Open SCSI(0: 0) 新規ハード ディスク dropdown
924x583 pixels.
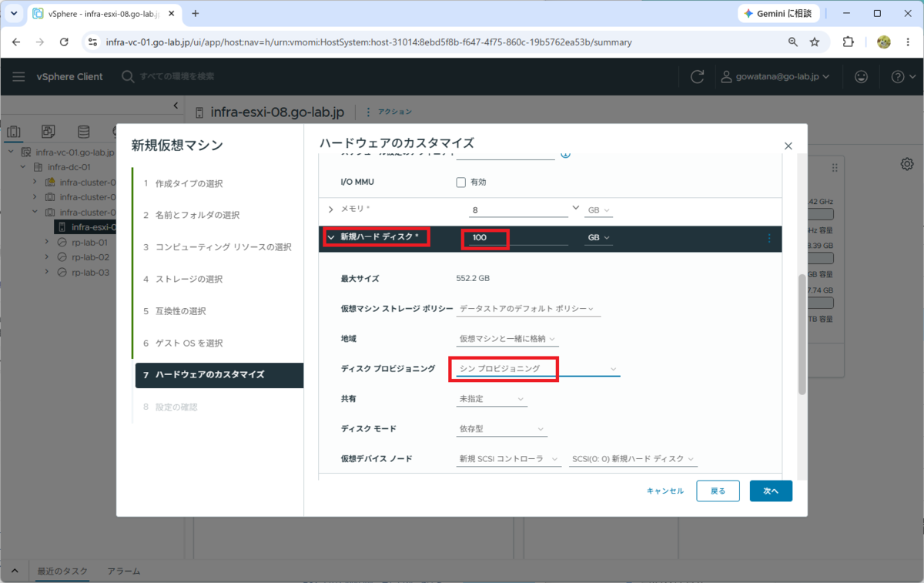[633, 458]
